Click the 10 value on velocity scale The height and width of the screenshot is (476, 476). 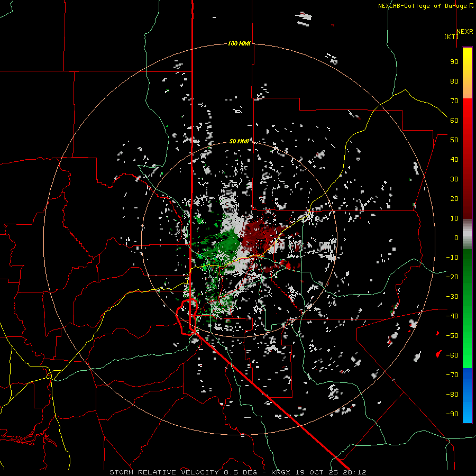point(454,218)
